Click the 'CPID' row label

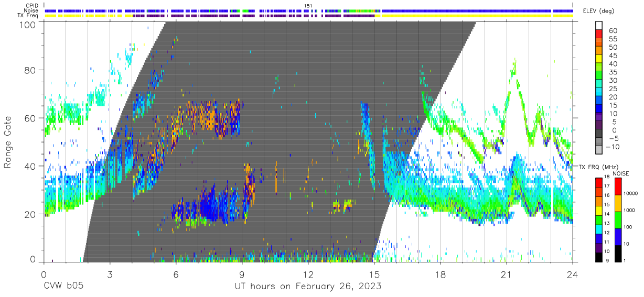click(x=33, y=6)
